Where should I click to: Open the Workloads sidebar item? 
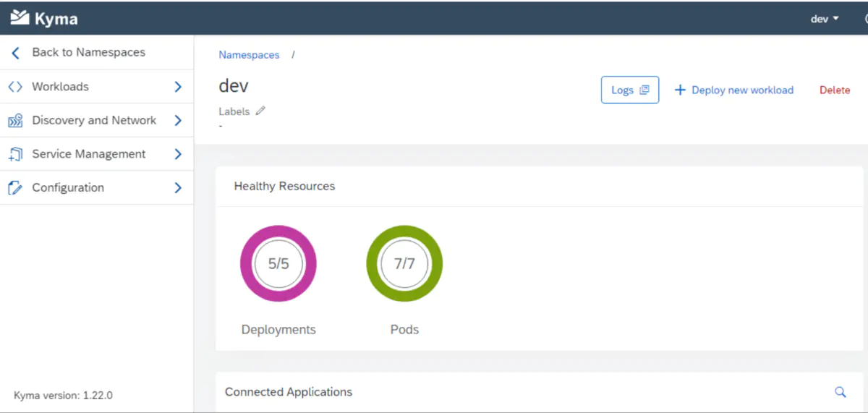coord(61,87)
